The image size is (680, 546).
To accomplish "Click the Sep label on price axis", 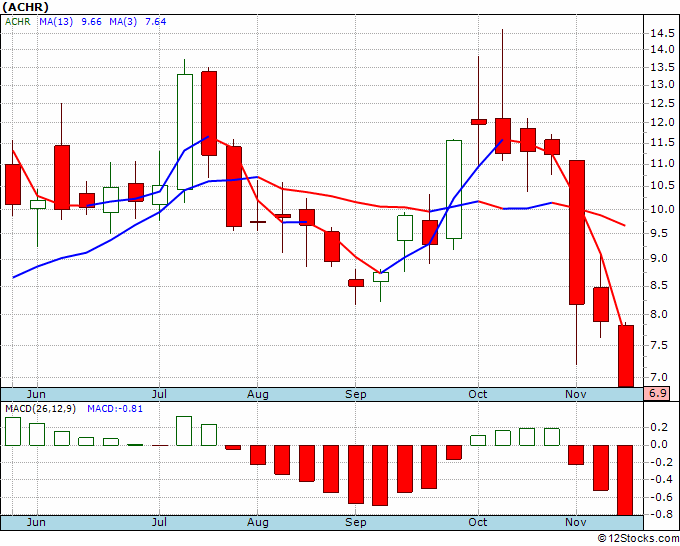I will point(356,394).
